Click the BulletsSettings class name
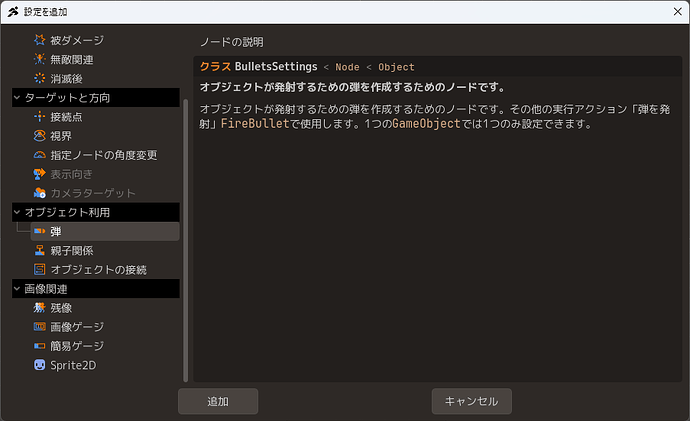The height and width of the screenshot is (421, 690). (276, 66)
